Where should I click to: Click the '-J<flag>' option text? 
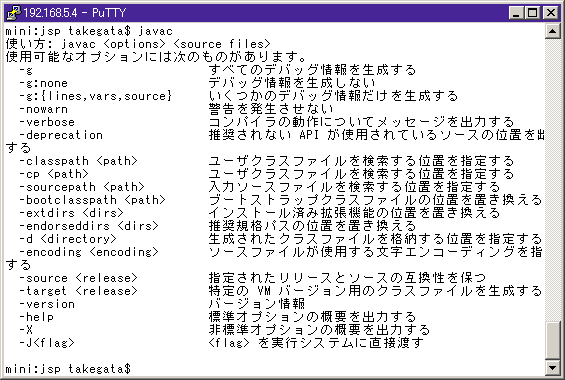[47, 343]
